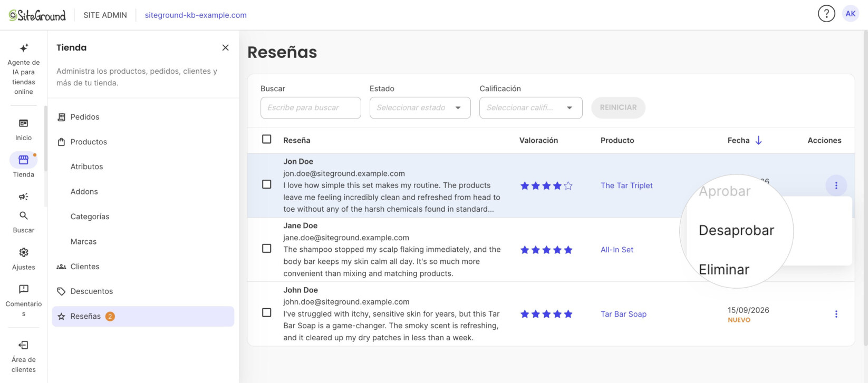Open the Calificación dropdown

(531, 107)
